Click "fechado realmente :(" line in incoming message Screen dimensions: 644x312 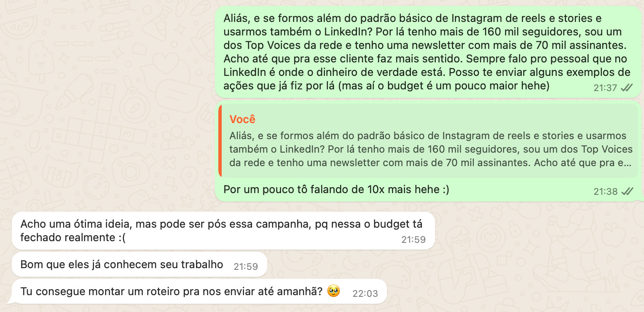[x=73, y=238]
